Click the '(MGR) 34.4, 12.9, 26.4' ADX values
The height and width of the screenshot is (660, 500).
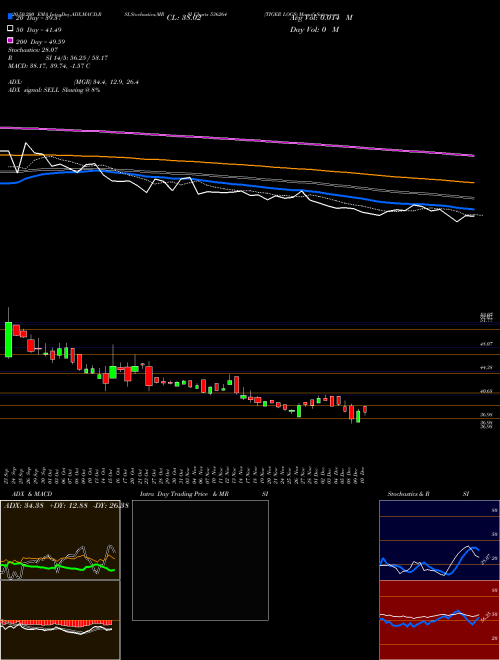106,82
